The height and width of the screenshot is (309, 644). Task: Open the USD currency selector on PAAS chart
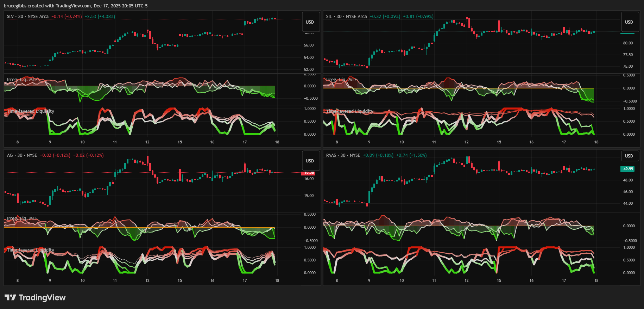tap(629, 156)
